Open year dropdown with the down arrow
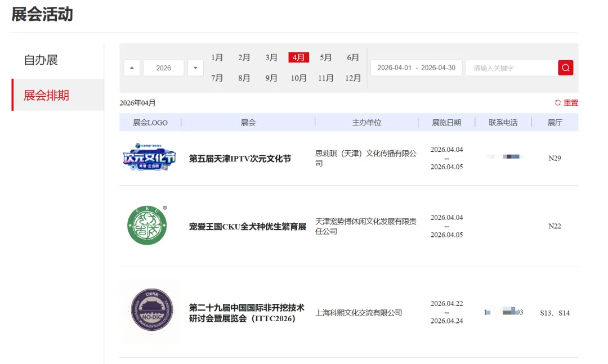Screen dimensions: 608x364 (x=195, y=68)
